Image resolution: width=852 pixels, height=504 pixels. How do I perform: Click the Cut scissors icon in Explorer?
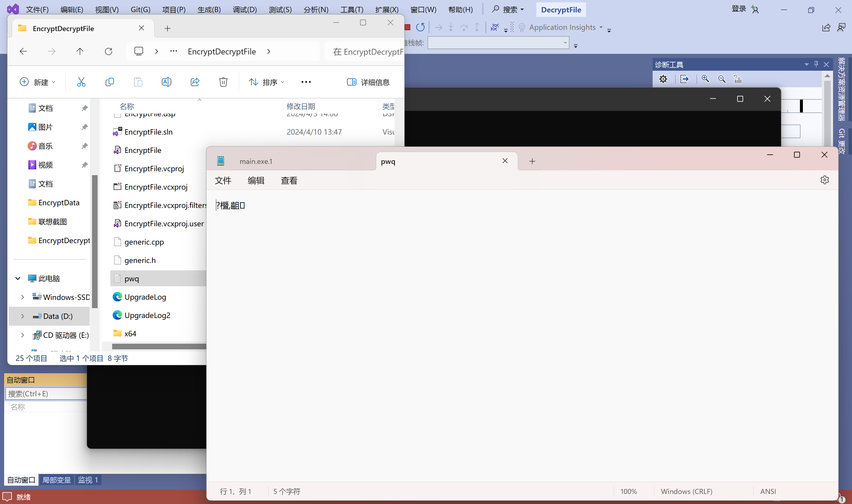pos(81,82)
